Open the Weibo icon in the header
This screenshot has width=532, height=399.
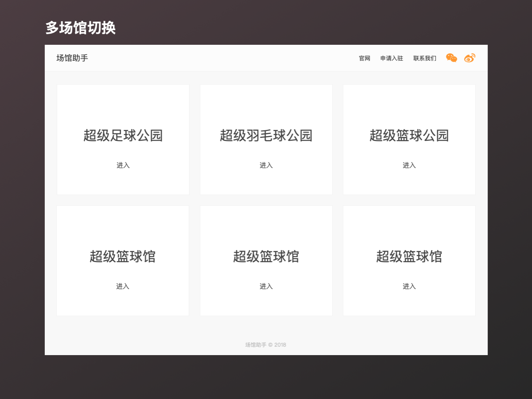470,58
